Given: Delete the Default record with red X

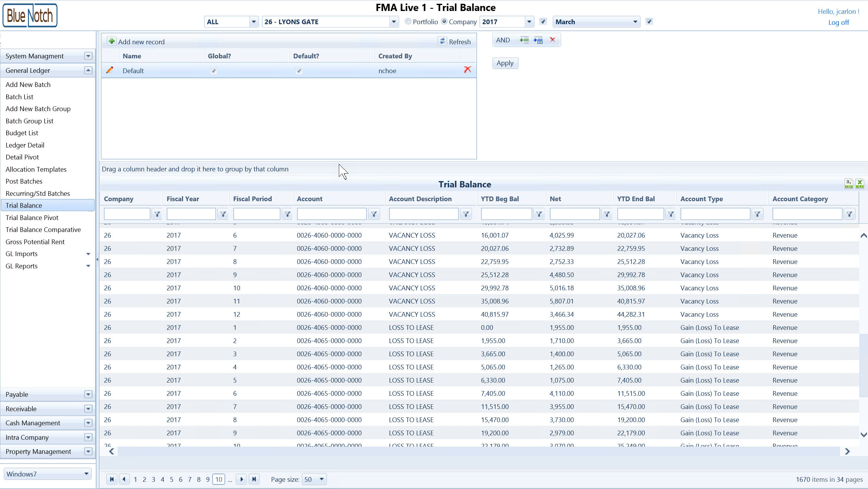Looking at the screenshot, I should 467,70.
